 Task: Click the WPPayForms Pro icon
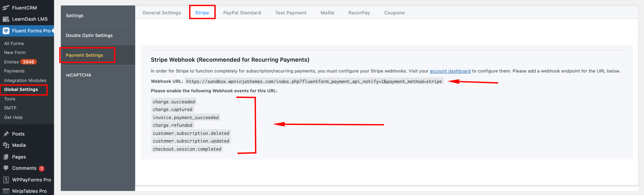click(6, 180)
